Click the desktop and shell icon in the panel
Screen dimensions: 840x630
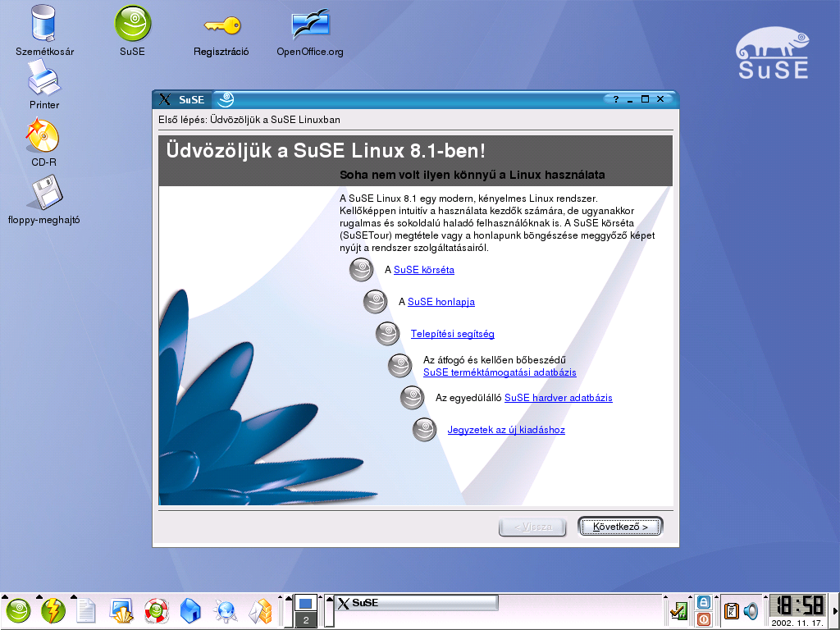(x=121, y=610)
